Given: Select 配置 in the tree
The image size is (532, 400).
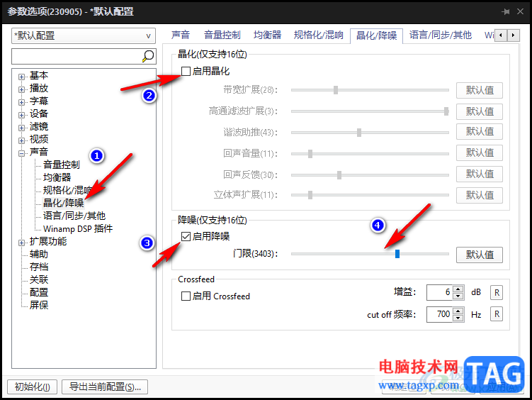Looking at the screenshot, I should click(39, 292).
